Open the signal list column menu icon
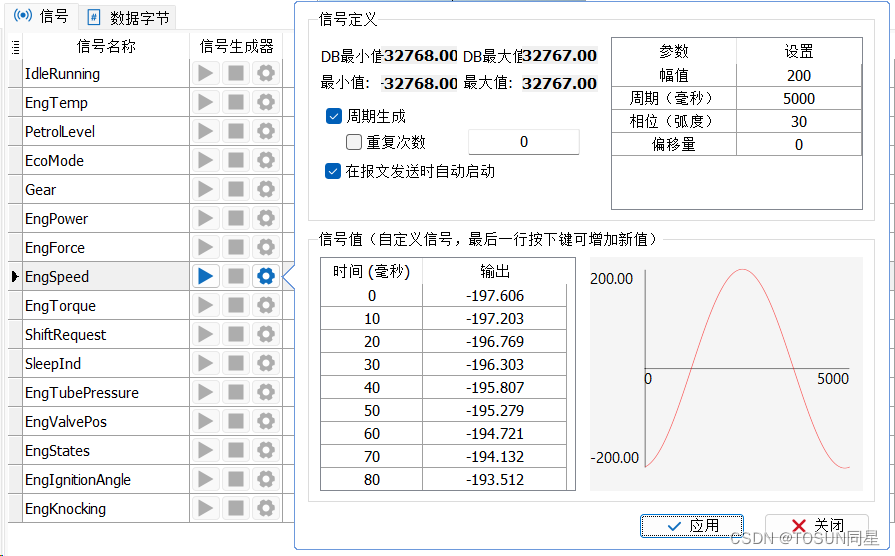The width and height of the screenshot is (895, 556). click(x=15, y=47)
